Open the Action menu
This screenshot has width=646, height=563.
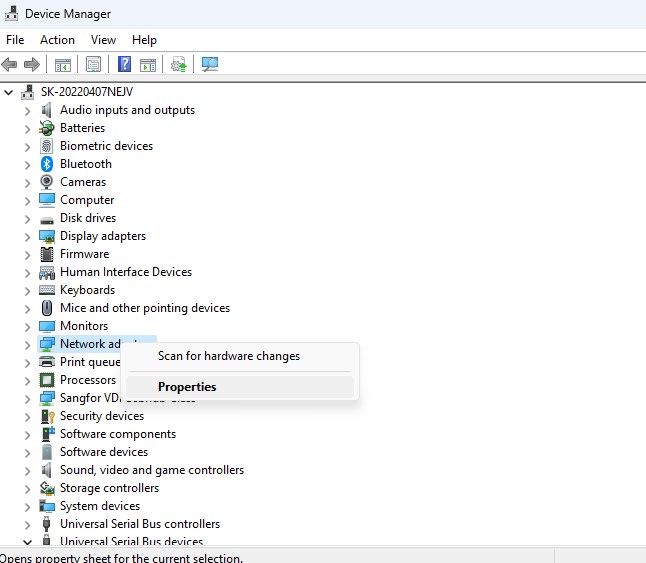coord(57,40)
